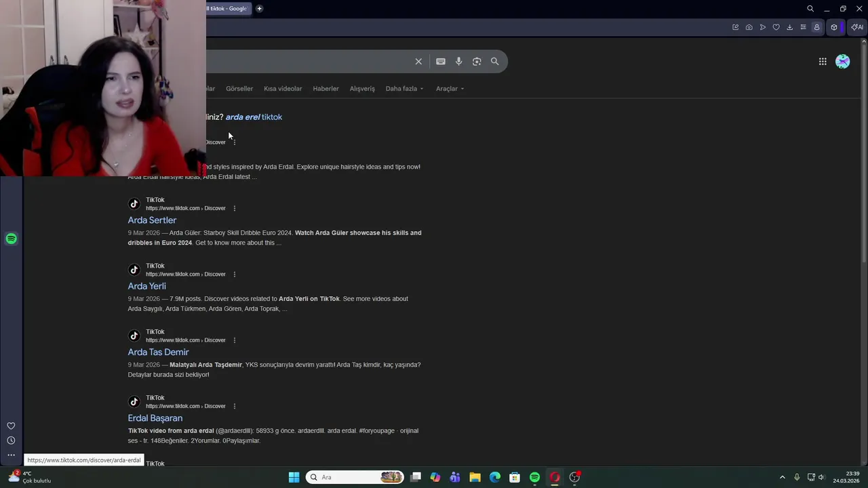Screen dimensions: 868x488
Task: Open the Arda Yerli result link
Action: 146,286
